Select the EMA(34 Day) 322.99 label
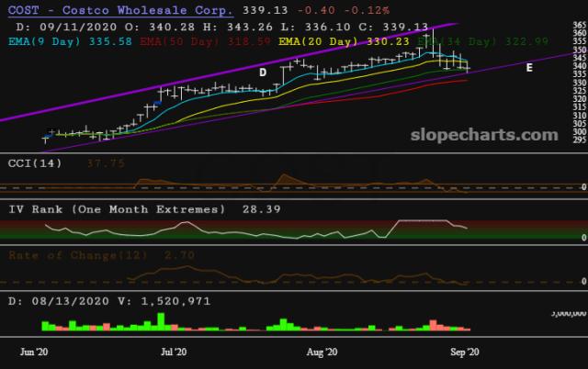This screenshot has width=588, height=369. click(x=483, y=41)
